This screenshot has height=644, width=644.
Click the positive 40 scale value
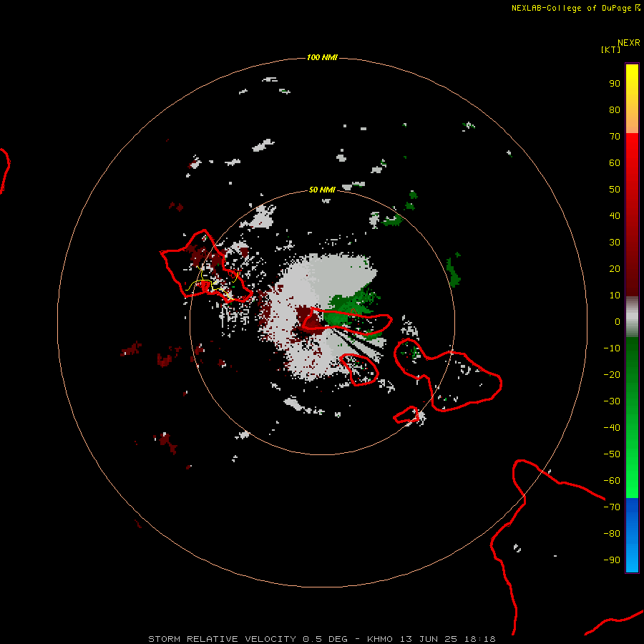(615, 215)
